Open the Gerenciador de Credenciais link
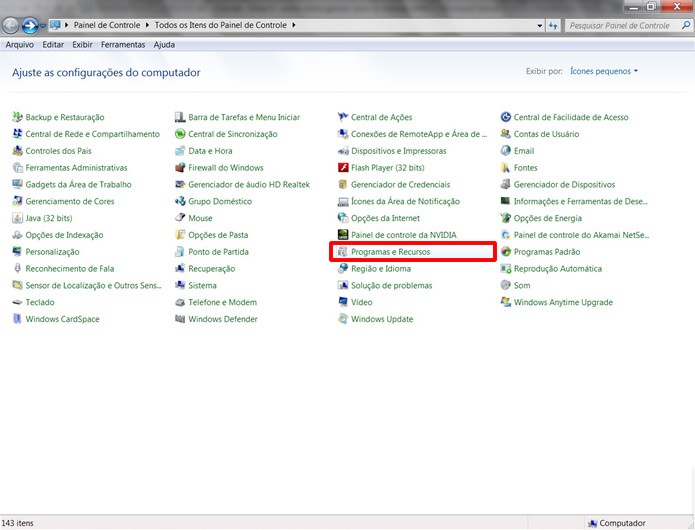 (x=400, y=185)
